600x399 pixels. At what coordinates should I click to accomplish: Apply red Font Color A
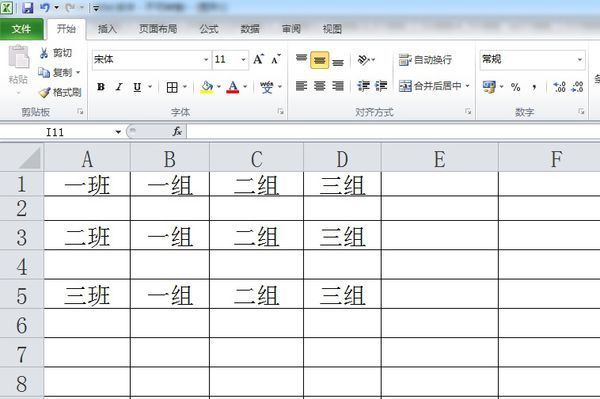click(233, 87)
